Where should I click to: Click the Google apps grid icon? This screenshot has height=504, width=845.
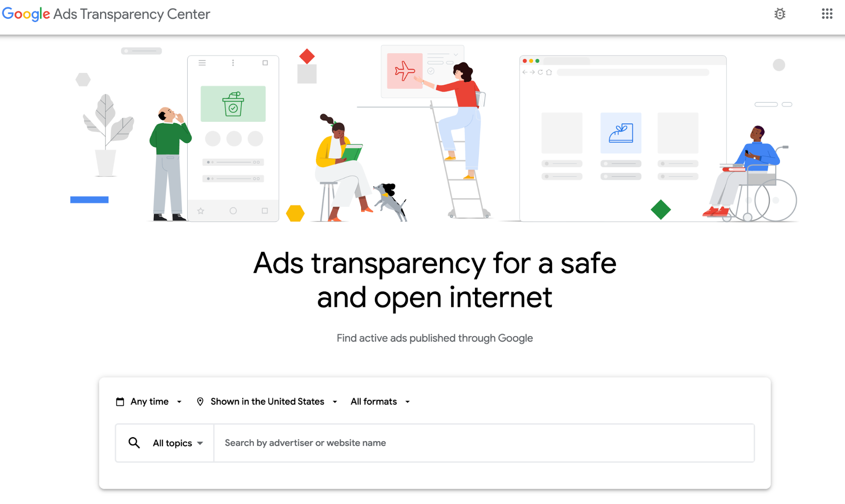coord(827,14)
